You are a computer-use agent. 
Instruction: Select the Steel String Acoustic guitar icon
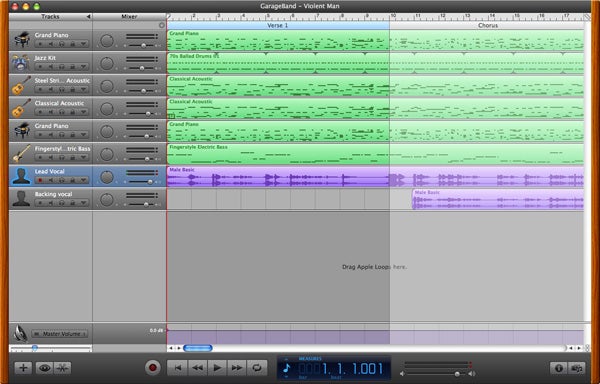[x=21, y=85]
